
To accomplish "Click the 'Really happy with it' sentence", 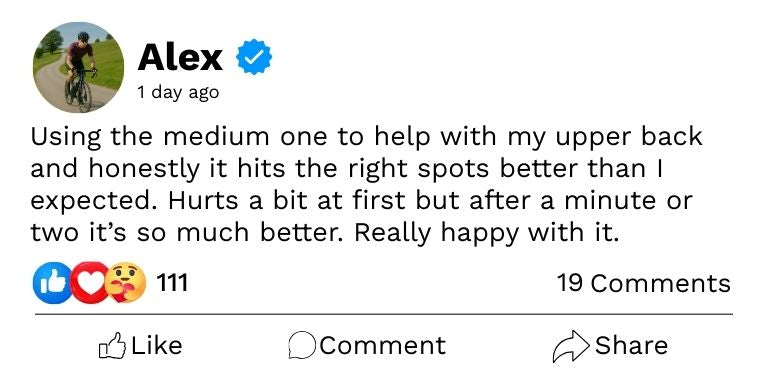I will click(484, 234).
